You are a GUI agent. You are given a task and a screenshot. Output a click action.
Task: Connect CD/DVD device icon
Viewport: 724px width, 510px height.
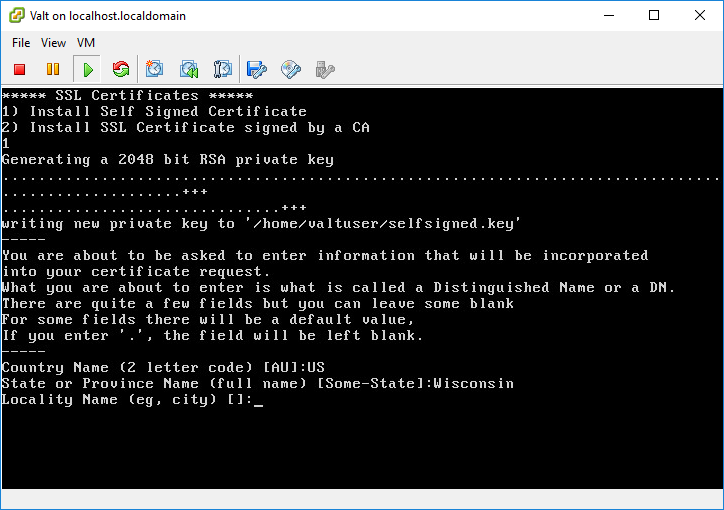click(291, 70)
